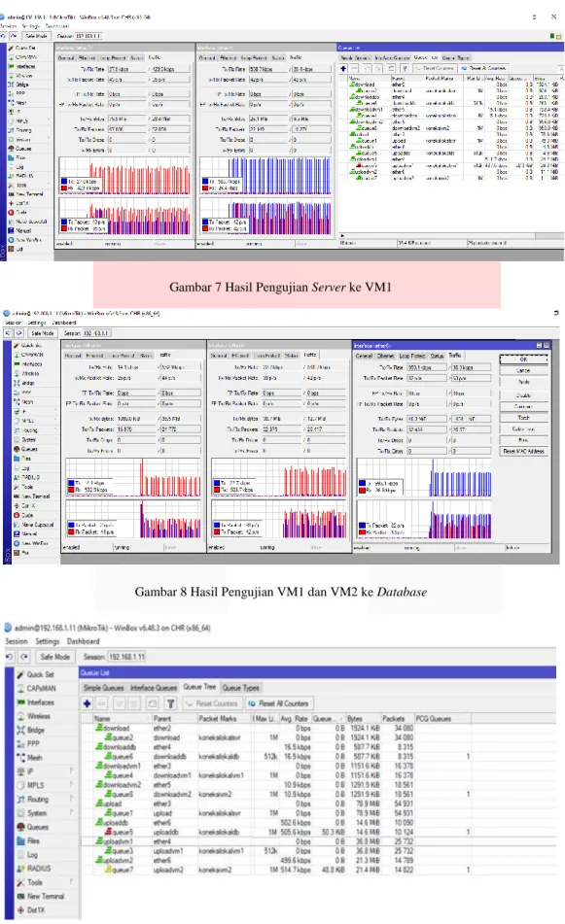Click Reset MAC Address in Interface ether6 dialog

point(524,451)
